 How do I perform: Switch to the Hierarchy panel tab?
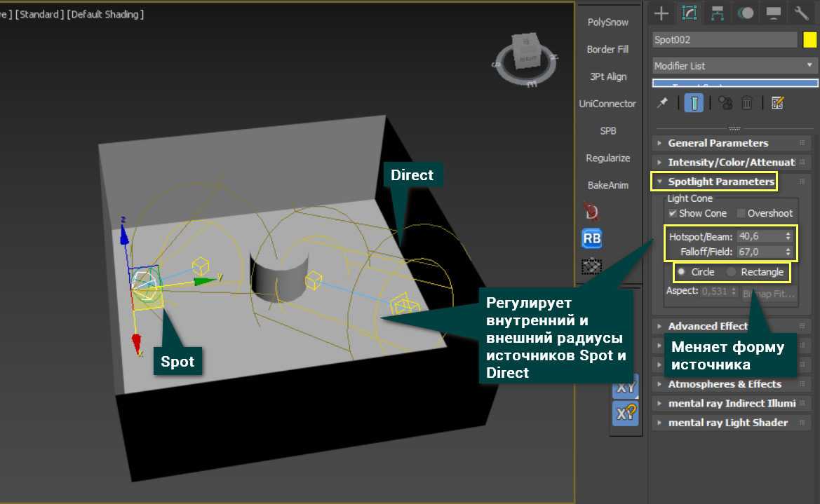click(717, 13)
